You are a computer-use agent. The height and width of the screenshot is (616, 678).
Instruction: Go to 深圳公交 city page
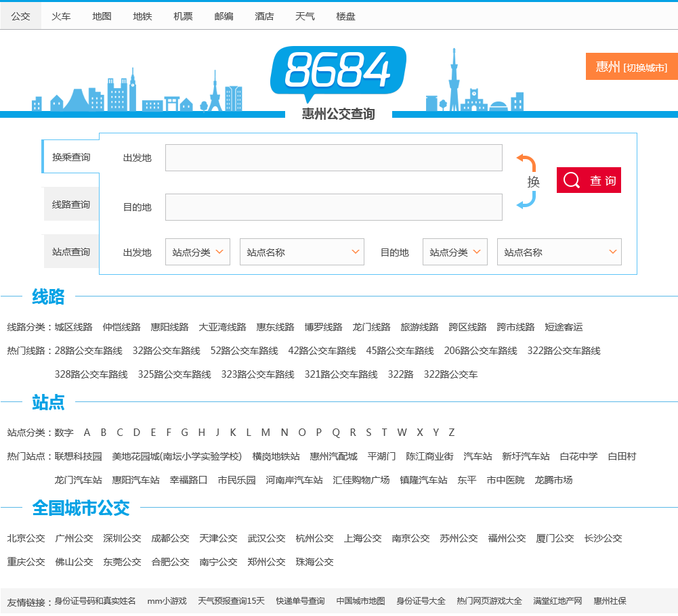click(x=122, y=538)
